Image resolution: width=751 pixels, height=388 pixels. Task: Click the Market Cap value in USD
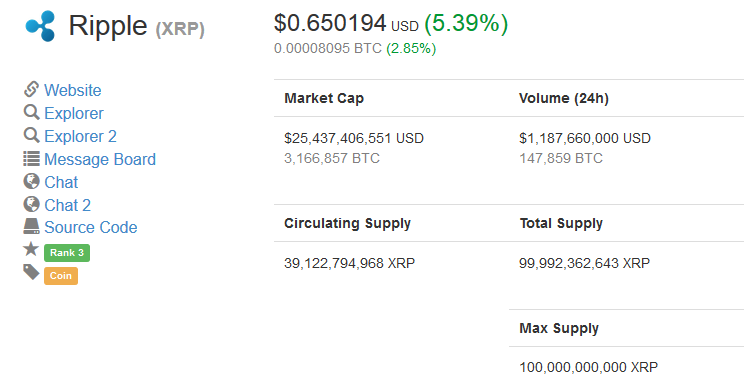[x=354, y=138]
